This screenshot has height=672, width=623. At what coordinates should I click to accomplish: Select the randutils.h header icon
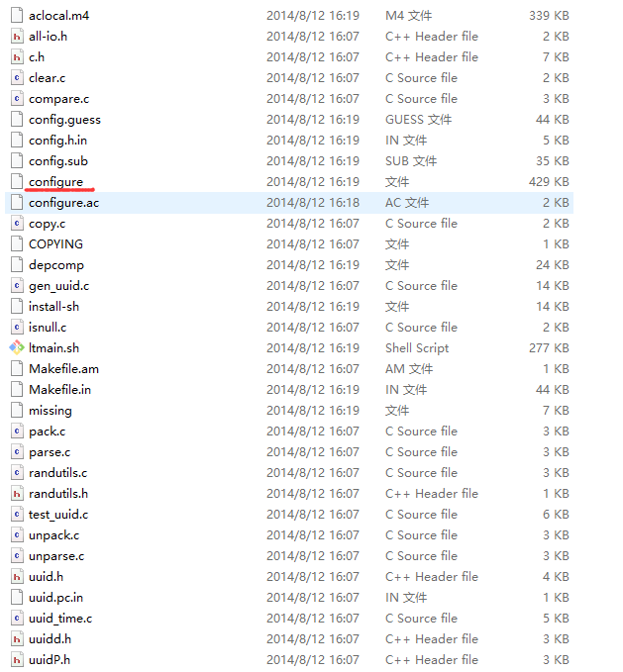[17, 494]
